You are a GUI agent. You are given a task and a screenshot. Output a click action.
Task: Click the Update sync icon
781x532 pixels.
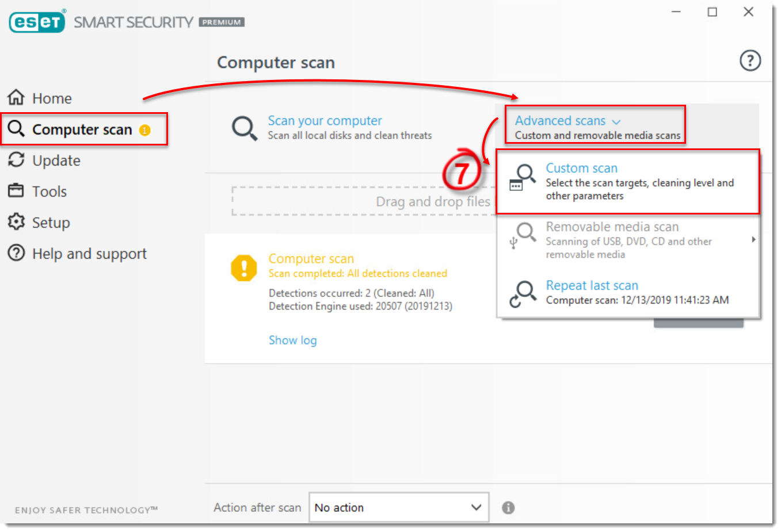pos(17,160)
